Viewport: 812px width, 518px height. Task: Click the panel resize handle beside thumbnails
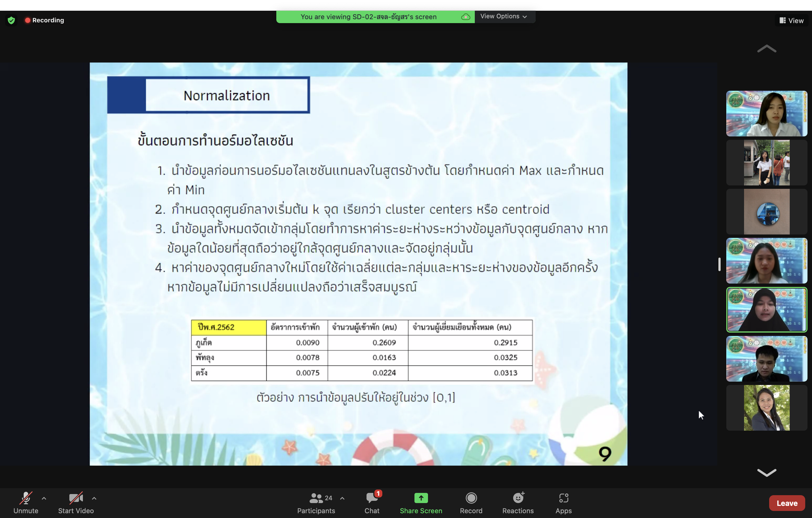point(719,264)
